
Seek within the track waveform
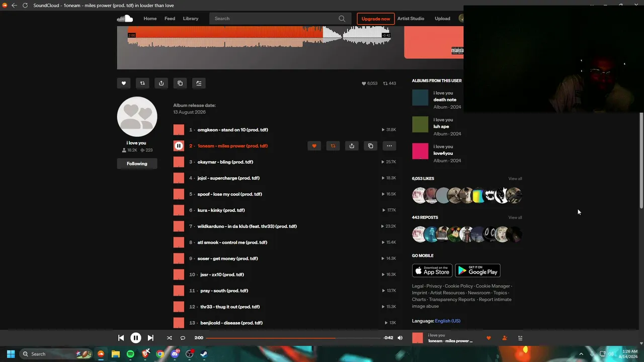pyautogui.click(x=259, y=37)
